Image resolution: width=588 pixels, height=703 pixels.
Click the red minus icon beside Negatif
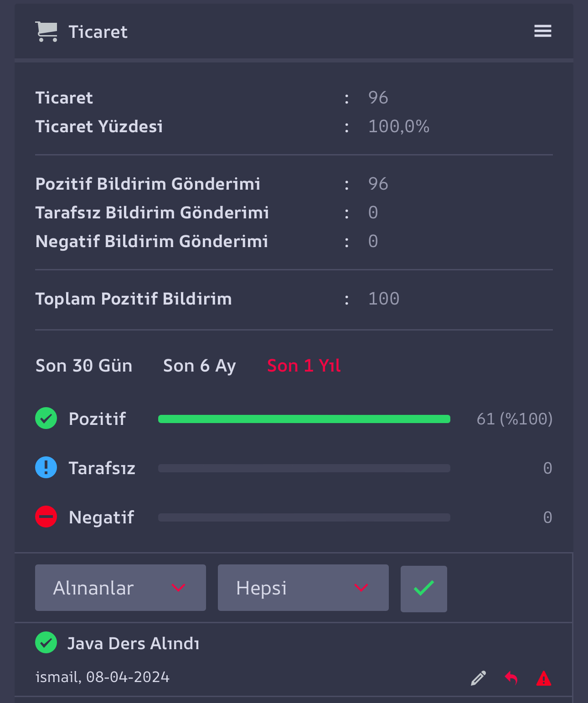click(x=46, y=517)
